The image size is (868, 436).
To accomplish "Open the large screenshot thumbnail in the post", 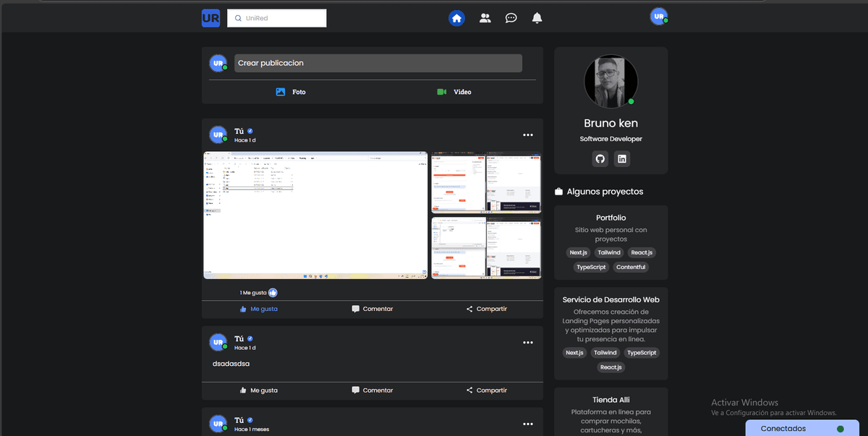I will 315,215.
